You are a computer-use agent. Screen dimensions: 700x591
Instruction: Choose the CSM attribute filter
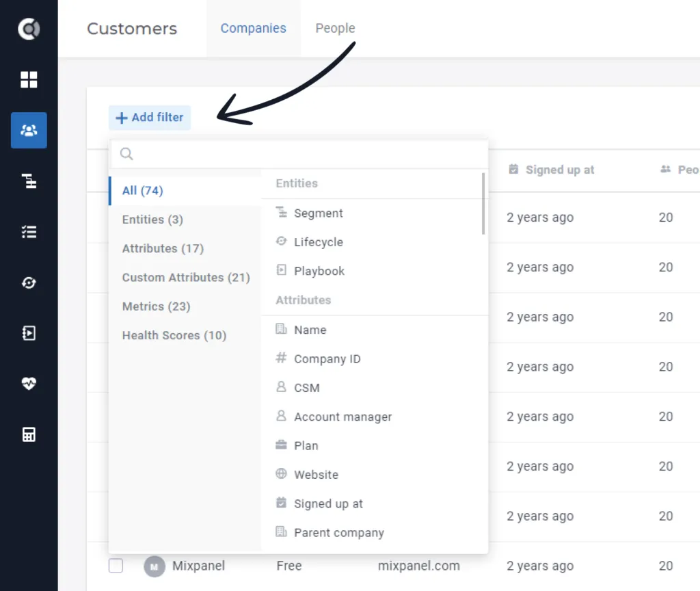coord(375,388)
